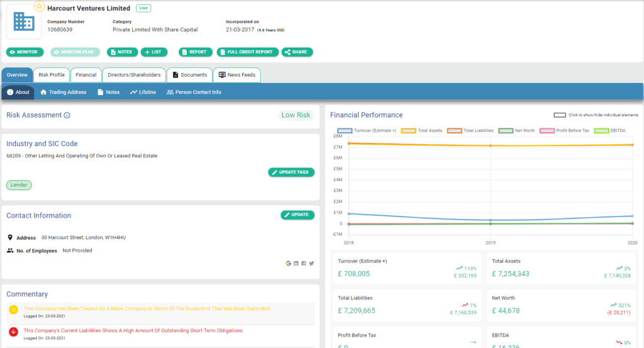Click the yellow arrow commentary icon
Image resolution: width=644 pixels, height=348 pixels.
(x=14, y=310)
